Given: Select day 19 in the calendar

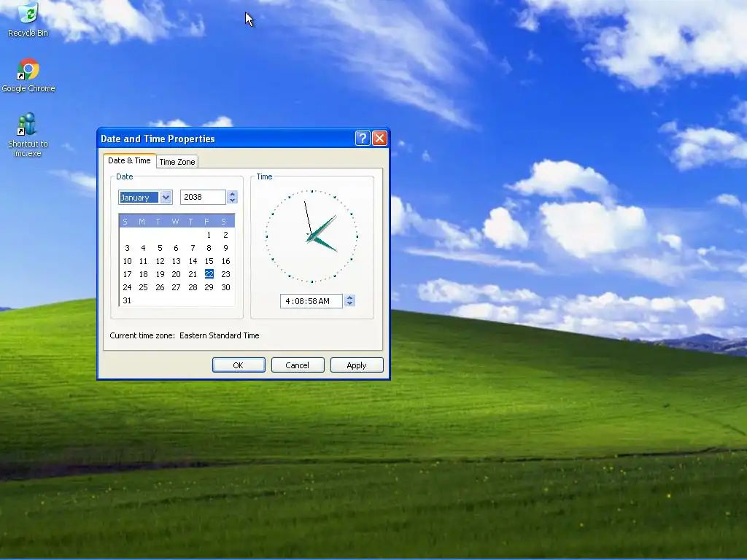Looking at the screenshot, I should (x=160, y=274).
